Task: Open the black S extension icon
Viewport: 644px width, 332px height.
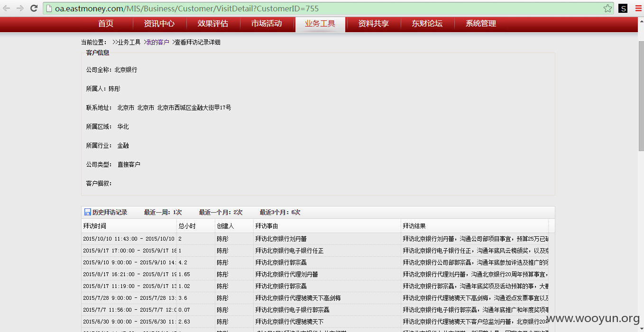Action: (623, 8)
